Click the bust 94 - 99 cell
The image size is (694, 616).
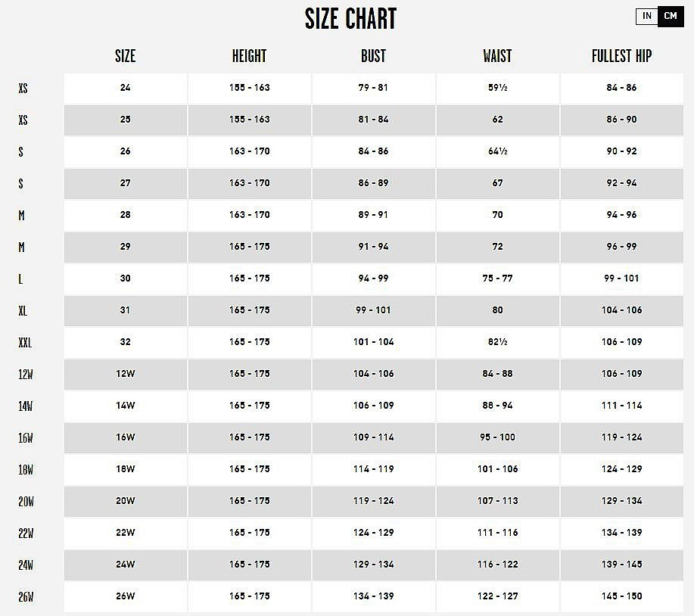point(374,278)
